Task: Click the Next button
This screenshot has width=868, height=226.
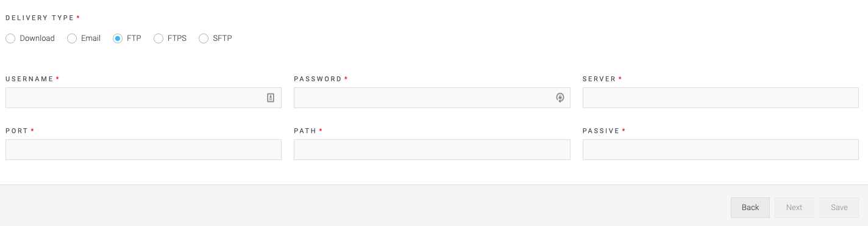Action: (794, 208)
